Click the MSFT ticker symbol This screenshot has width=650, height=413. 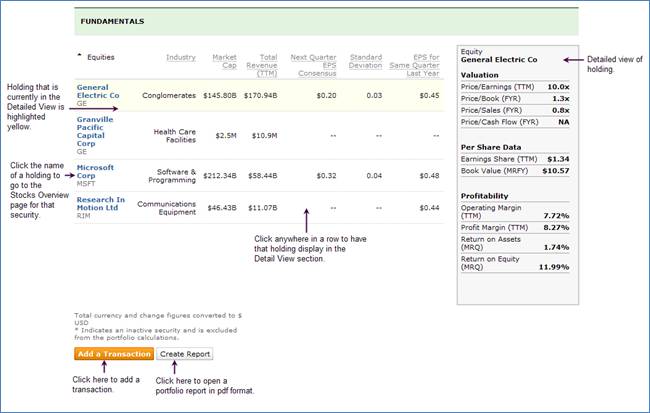point(86,184)
